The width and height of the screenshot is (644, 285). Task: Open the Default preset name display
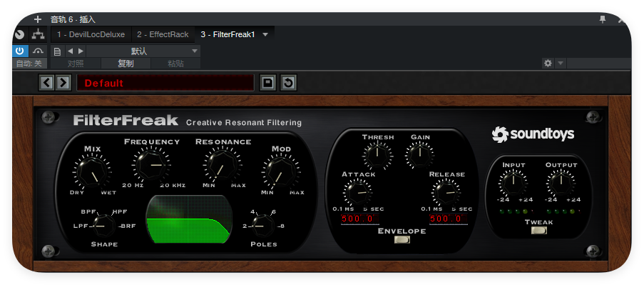point(165,83)
